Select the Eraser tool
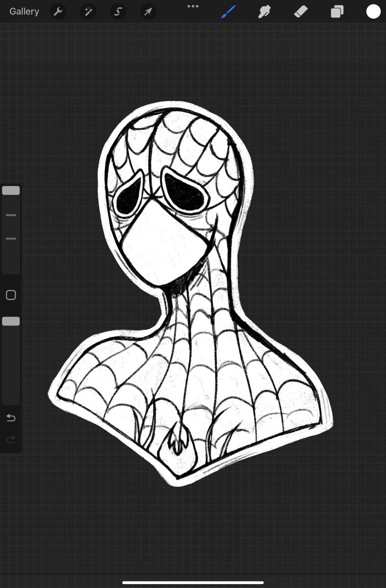The height and width of the screenshot is (588, 386). 301,11
